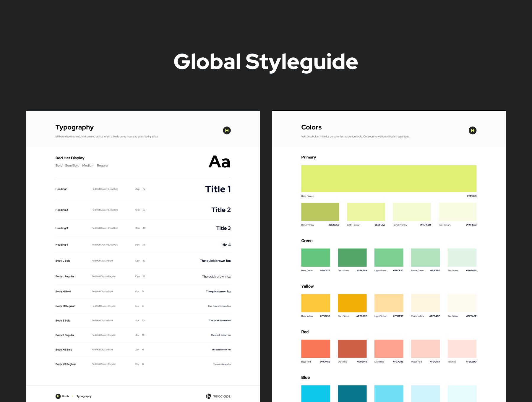Select the dark blue swatch under Blue
The image size is (532, 402).
pos(352,393)
